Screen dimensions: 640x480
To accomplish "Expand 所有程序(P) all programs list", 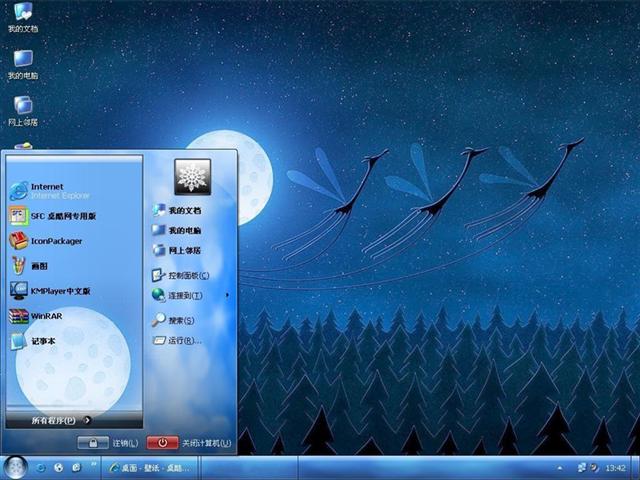I will (61, 420).
